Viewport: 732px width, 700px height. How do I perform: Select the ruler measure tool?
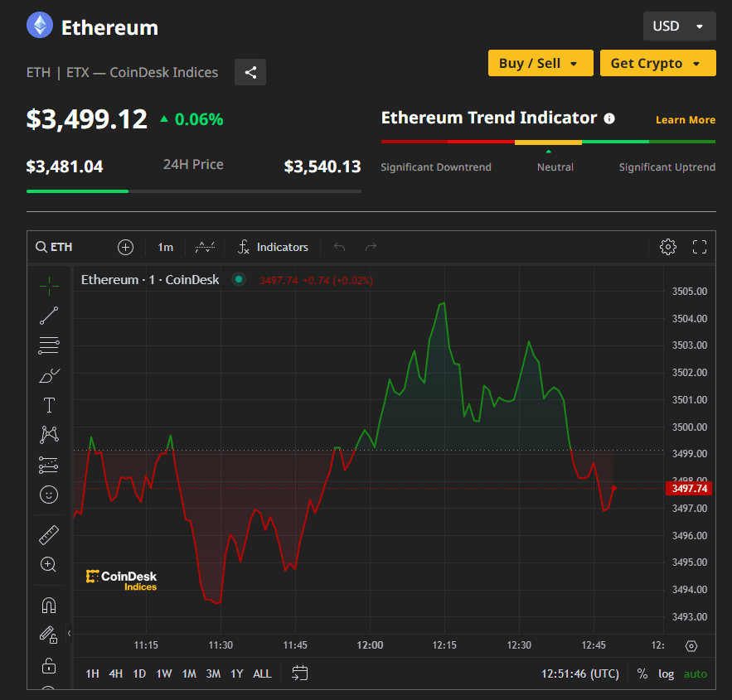[49, 535]
